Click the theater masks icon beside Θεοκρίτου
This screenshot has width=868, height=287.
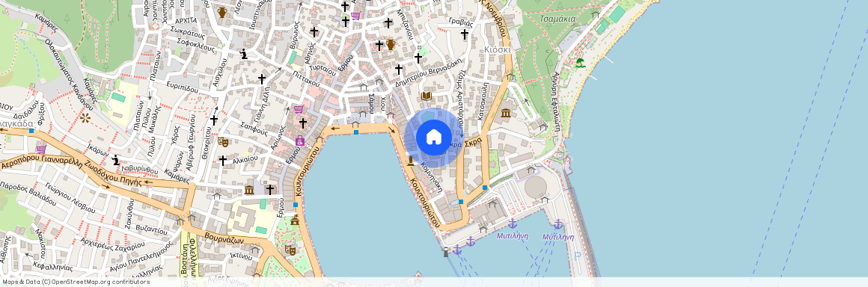coord(223,142)
